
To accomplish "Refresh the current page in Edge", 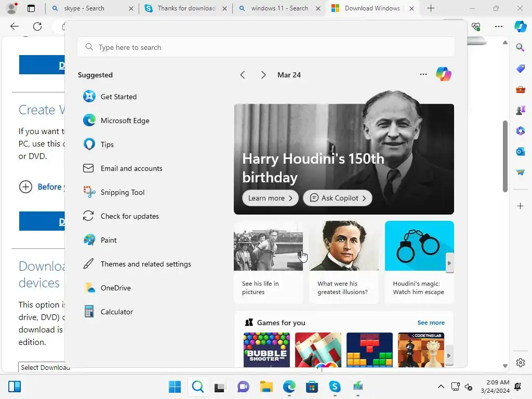I will pyautogui.click(x=37, y=26).
